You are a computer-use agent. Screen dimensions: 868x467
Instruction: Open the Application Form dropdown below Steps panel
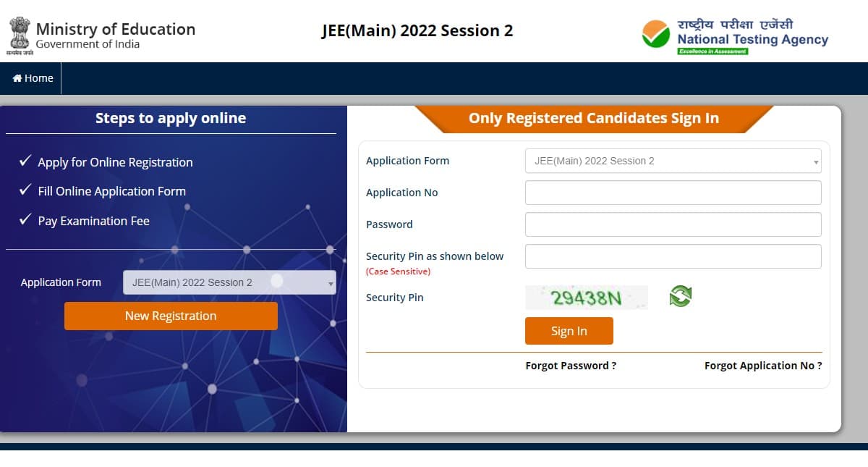229,282
